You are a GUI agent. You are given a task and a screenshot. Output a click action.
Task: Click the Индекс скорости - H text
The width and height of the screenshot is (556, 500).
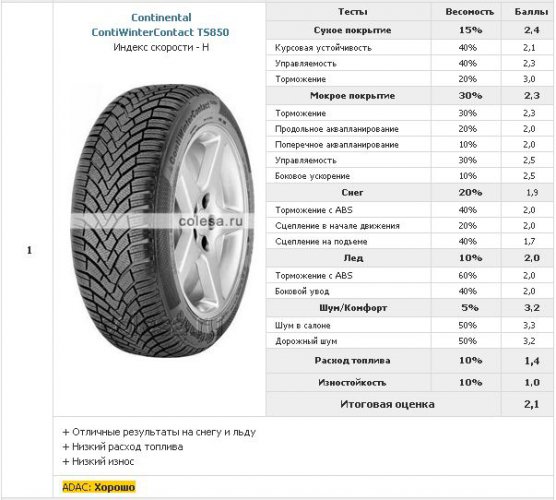tap(161, 47)
